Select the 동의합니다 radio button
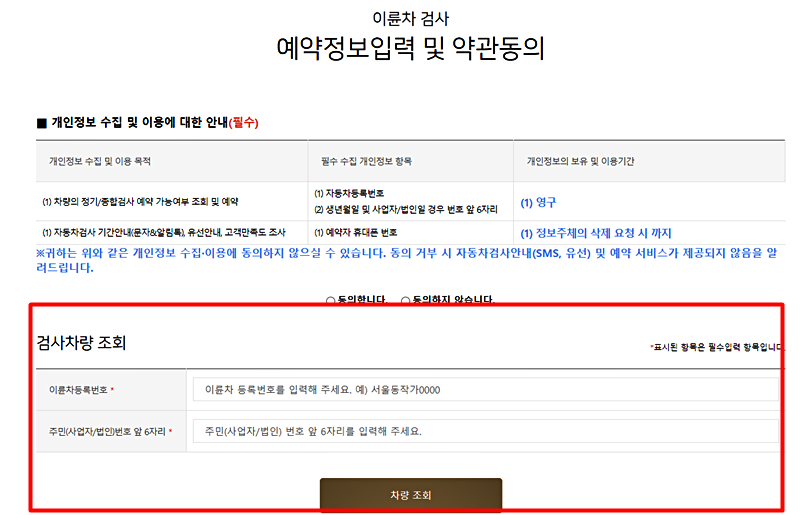The width and height of the screenshot is (800, 515). [331, 301]
